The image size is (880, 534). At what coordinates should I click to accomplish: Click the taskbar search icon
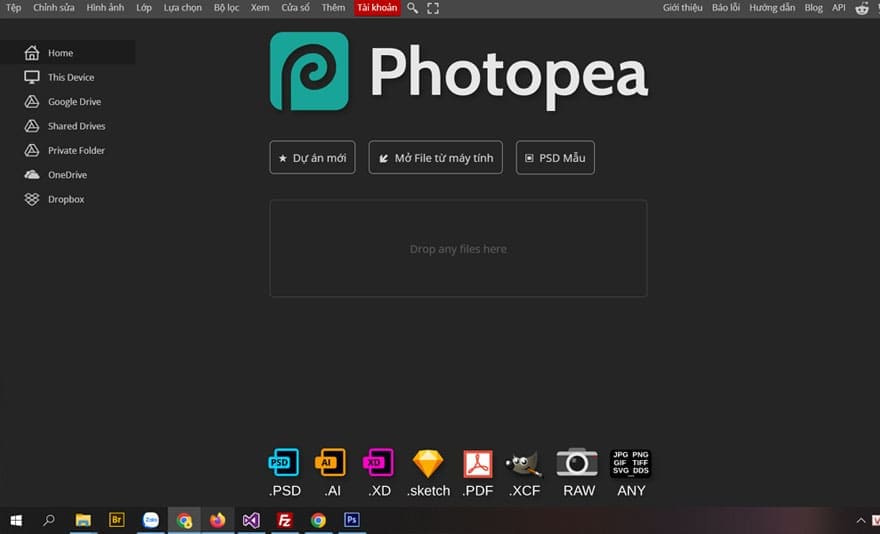[49, 521]
